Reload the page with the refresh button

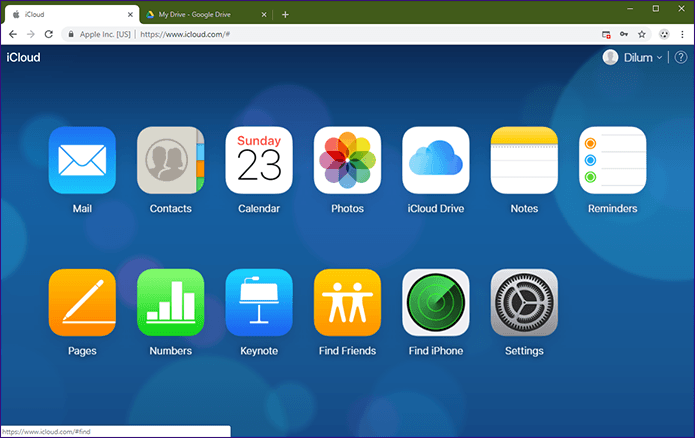[x=49, y=34]
